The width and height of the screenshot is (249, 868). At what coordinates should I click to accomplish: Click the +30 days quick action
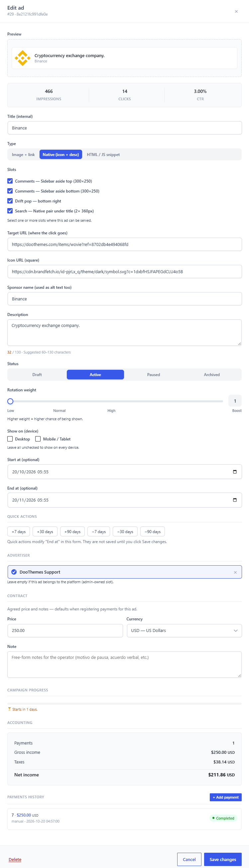tap(45, 531)
